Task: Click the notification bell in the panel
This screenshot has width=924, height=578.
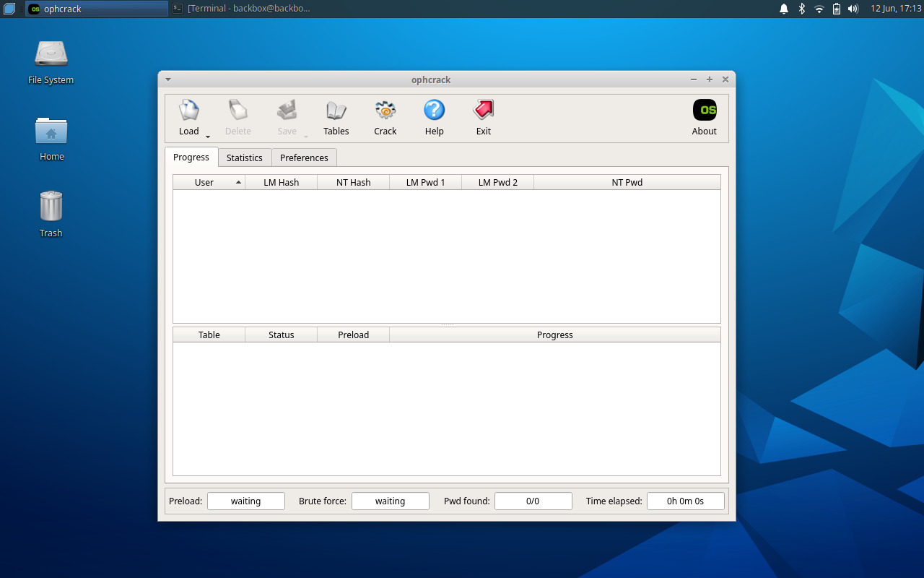Action: pyautogui.click(x=784, y=9)
